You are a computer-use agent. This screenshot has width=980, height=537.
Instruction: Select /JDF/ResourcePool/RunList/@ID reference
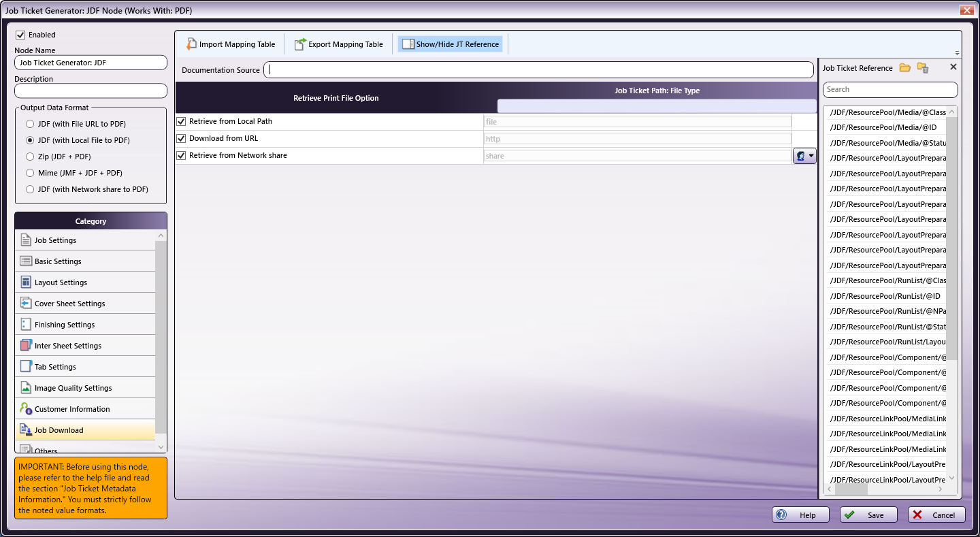pyautogui.click(x=886, y=296)
